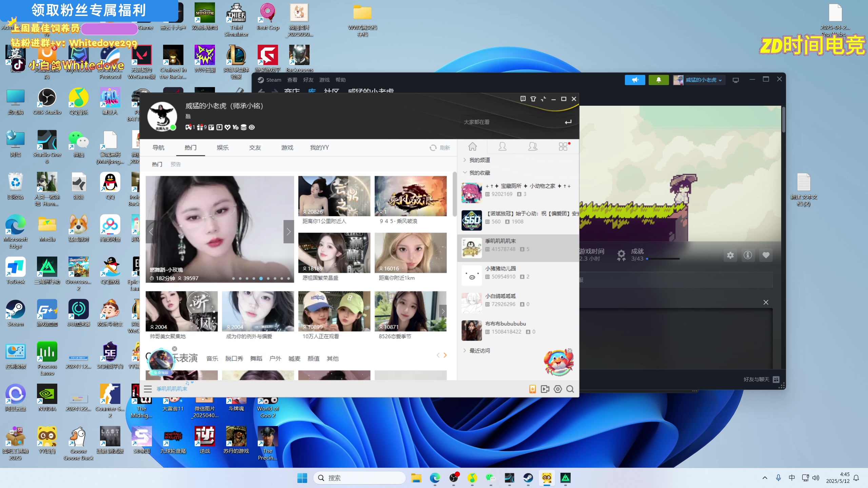Open the Steam 好友 menu
Viewport: 868px width, 488px height.
[308, 80]
